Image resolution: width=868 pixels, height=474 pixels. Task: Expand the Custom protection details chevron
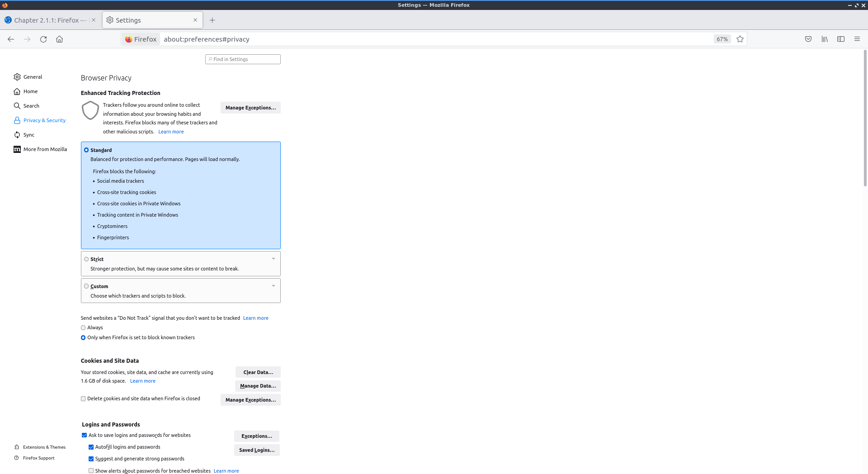pyautogui.click(x=274, y=286)
